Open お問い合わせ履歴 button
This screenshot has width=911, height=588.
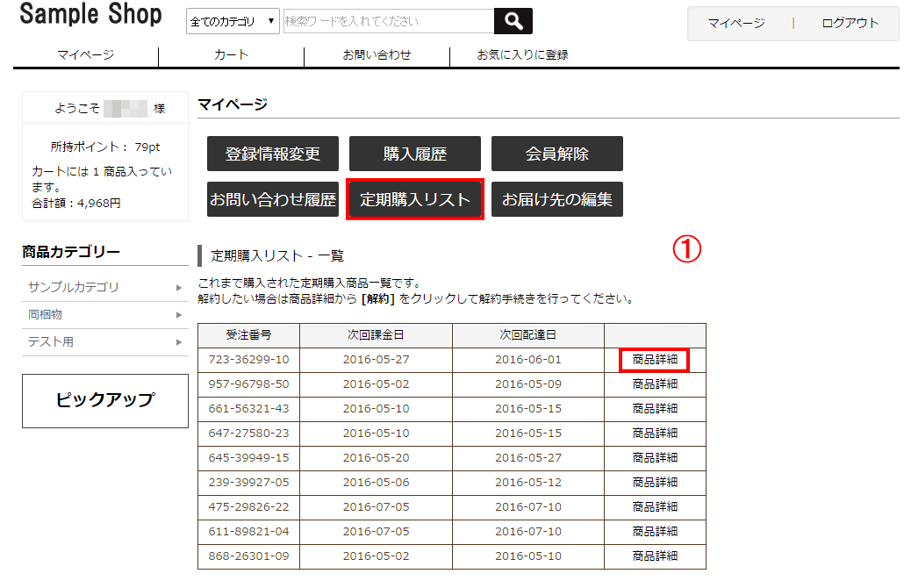pos(272,199)
